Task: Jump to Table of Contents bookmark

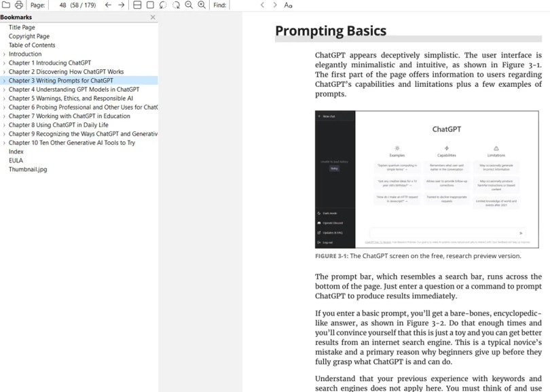Action: (32, 45)
